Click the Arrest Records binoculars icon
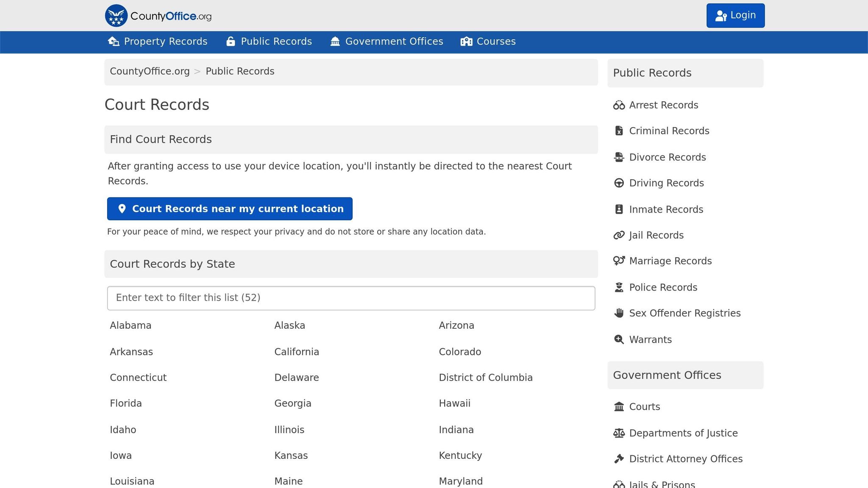This screenshot has width=868, height=488. 619,105
